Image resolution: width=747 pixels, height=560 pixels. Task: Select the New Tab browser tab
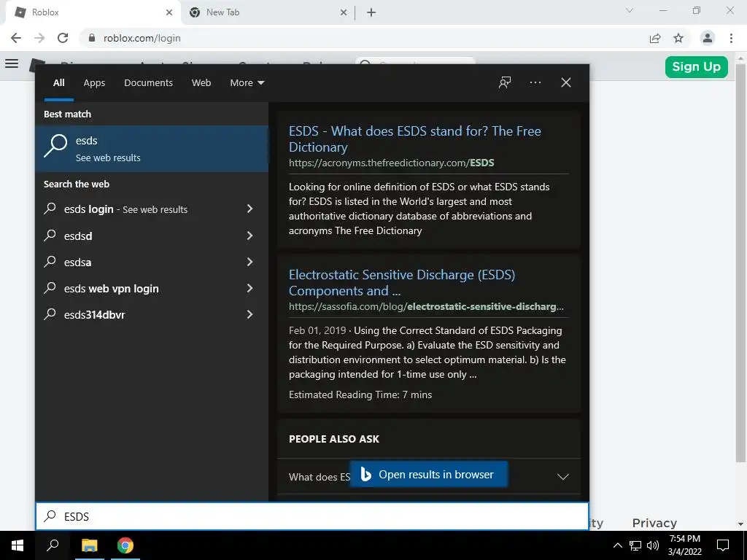(268, 12)
